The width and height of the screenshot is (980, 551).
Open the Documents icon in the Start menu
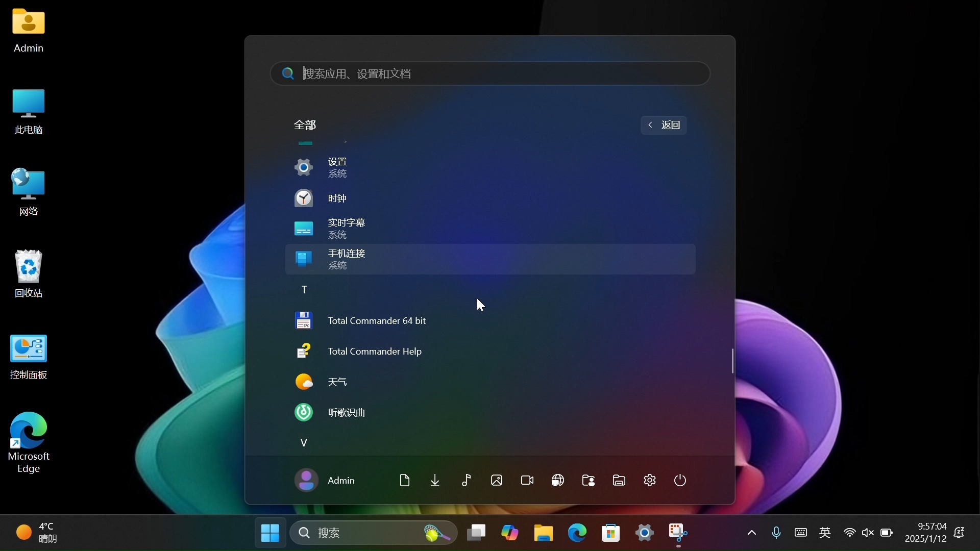tap(404, 480)
